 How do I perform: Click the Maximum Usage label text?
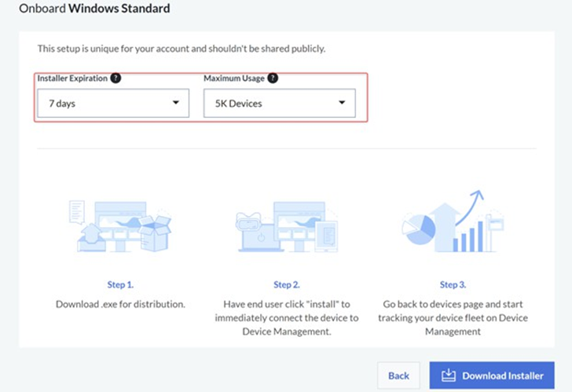233,79
